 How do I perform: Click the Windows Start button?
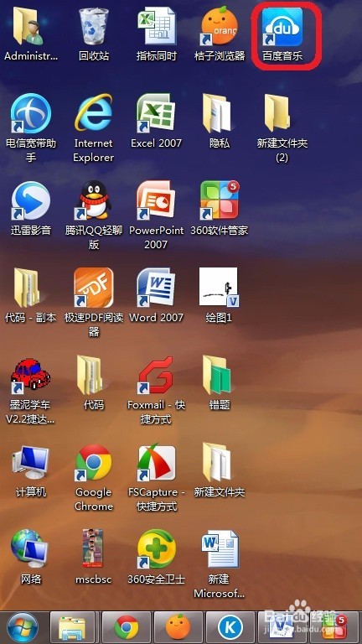[23, 627]
